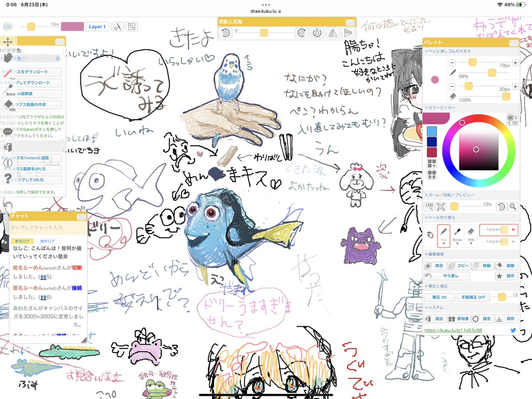
Task: Click 削除 delete button
Action: pyautogui.click(x=506, y=265)
